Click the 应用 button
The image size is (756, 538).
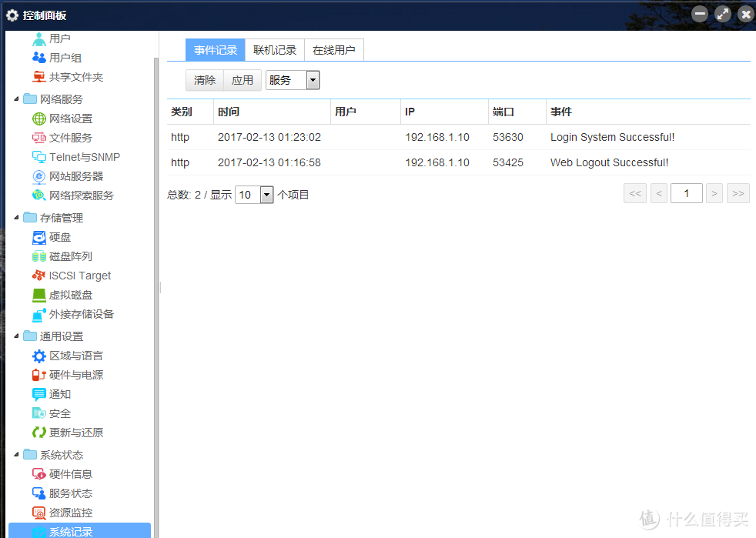pyautogui.click(x=243, y=80)
